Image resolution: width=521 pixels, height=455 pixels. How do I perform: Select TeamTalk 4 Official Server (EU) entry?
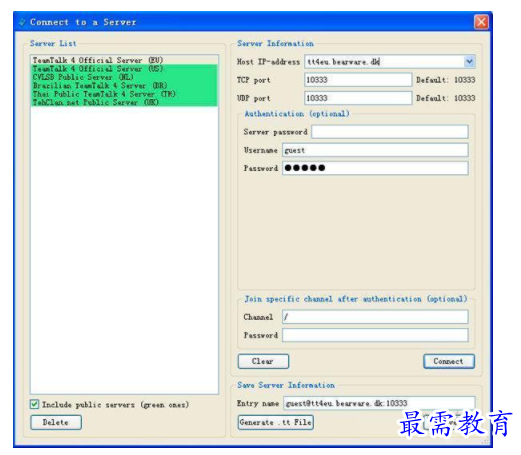(x=124, y=60)
